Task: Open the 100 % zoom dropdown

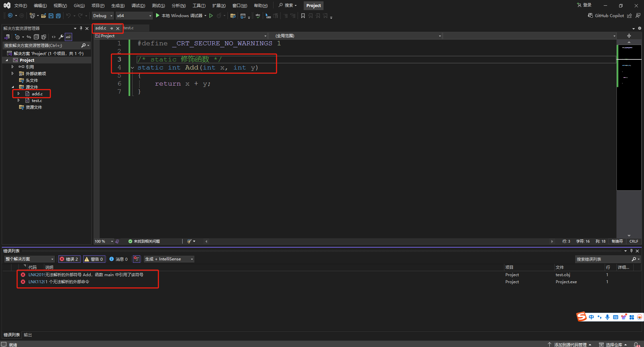Action: tap(104, 241)
